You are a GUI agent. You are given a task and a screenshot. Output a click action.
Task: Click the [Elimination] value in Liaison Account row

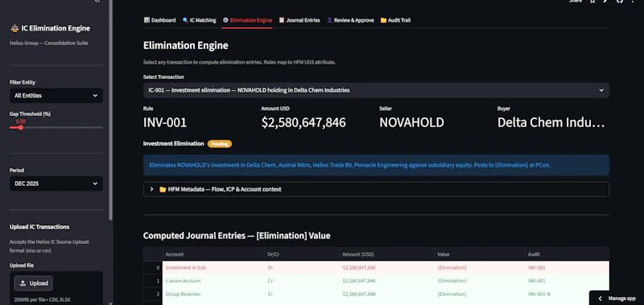[479, 281]
